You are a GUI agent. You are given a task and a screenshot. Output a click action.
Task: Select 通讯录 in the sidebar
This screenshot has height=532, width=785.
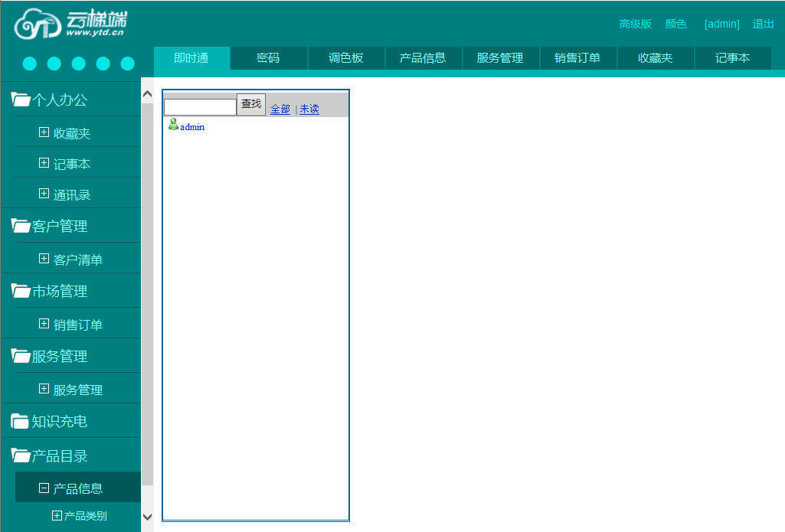(71, 194)
